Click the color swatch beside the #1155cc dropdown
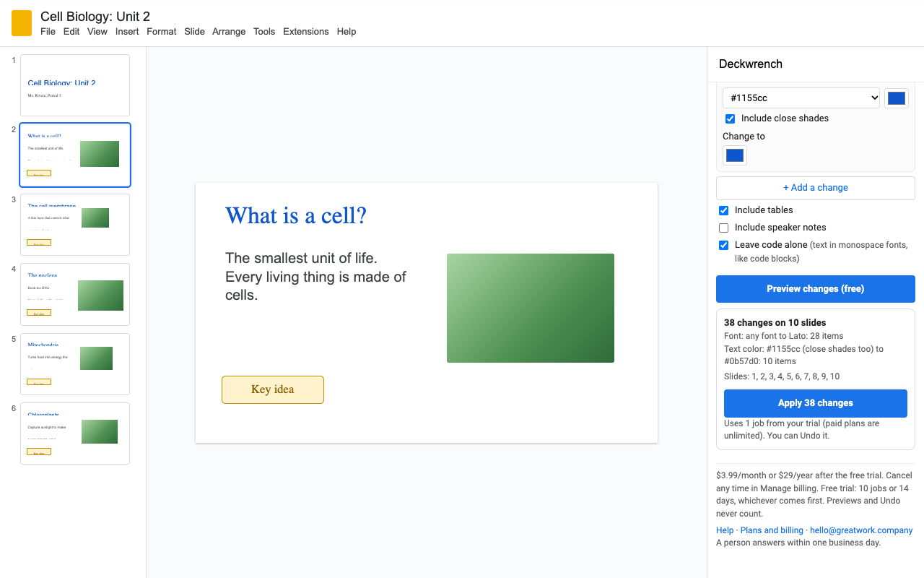 [x=897, y=98]
